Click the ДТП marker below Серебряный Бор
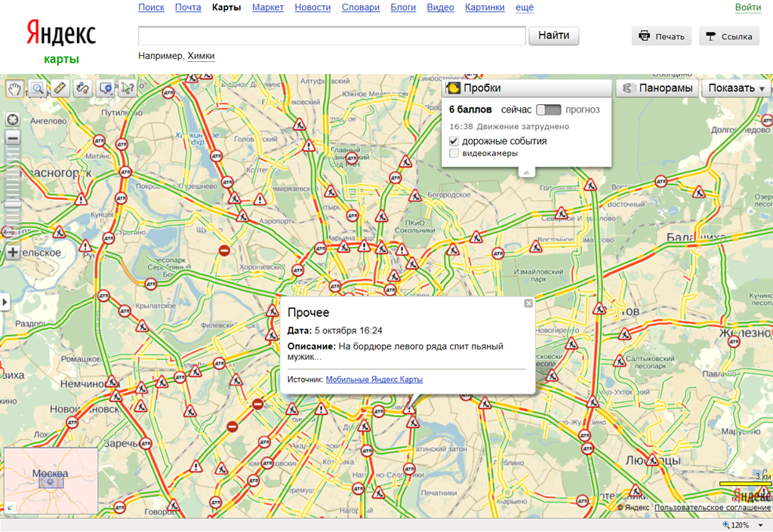Viewport: 773px width, 532px height. click(x=151, y=284)
